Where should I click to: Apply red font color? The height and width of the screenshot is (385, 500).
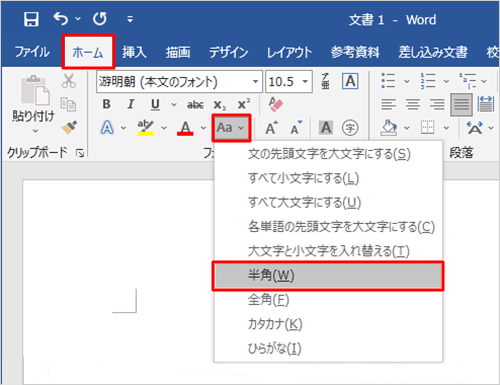click(185, 128)
